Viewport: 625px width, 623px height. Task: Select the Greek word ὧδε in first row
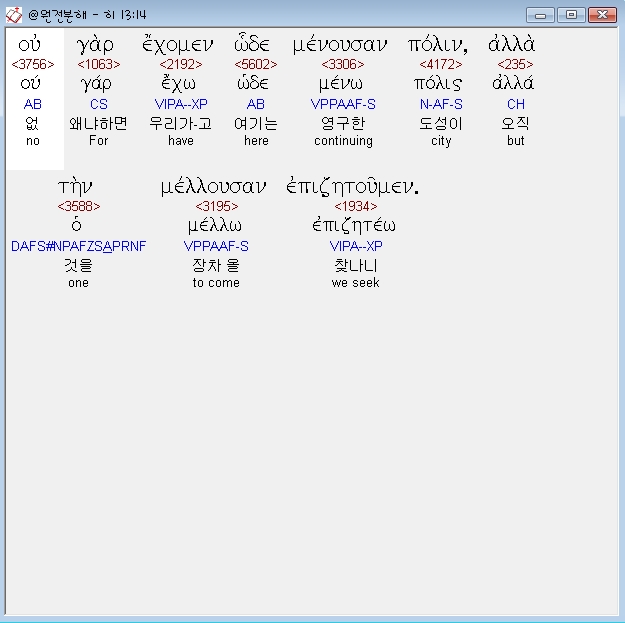click(x=252, y=44)
